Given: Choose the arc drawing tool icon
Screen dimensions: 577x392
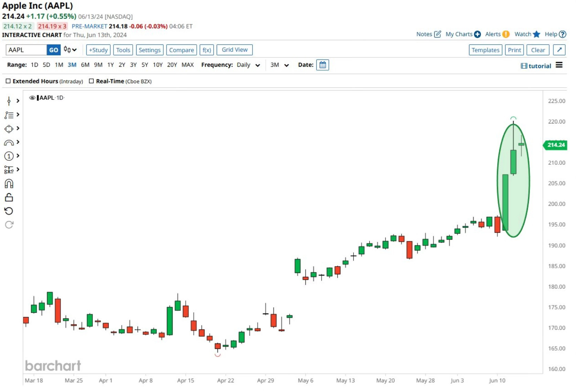Looking at the screenshot, I should click(x=9, y=143).
